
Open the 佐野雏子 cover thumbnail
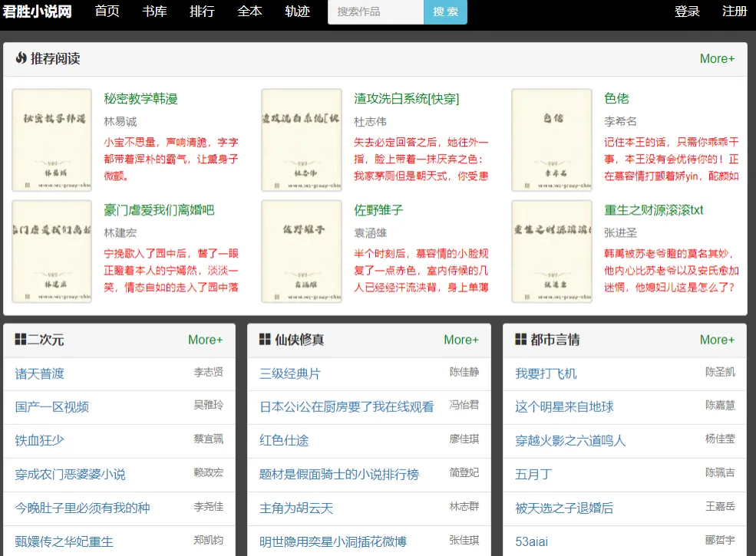click(x=302, y=251)
